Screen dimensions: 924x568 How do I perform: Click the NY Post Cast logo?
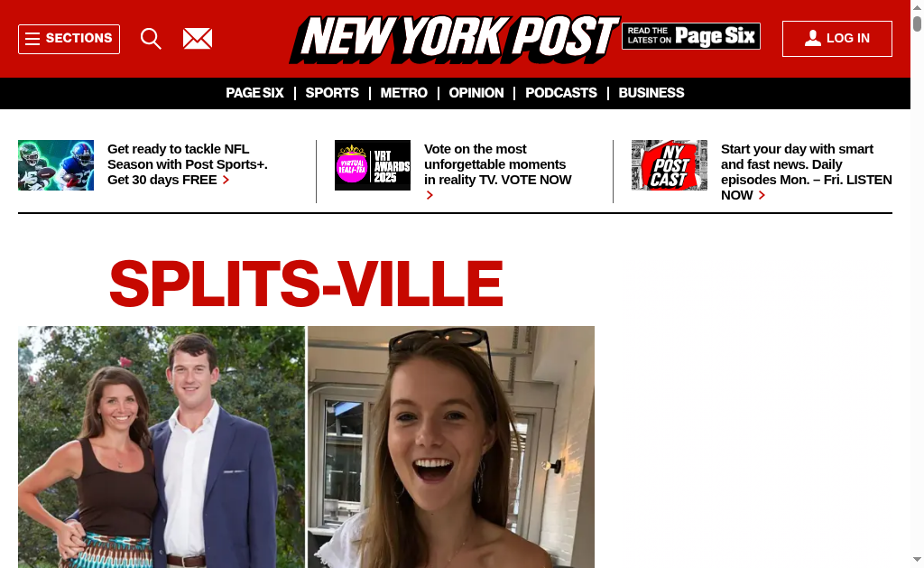[x=670, y=165]
